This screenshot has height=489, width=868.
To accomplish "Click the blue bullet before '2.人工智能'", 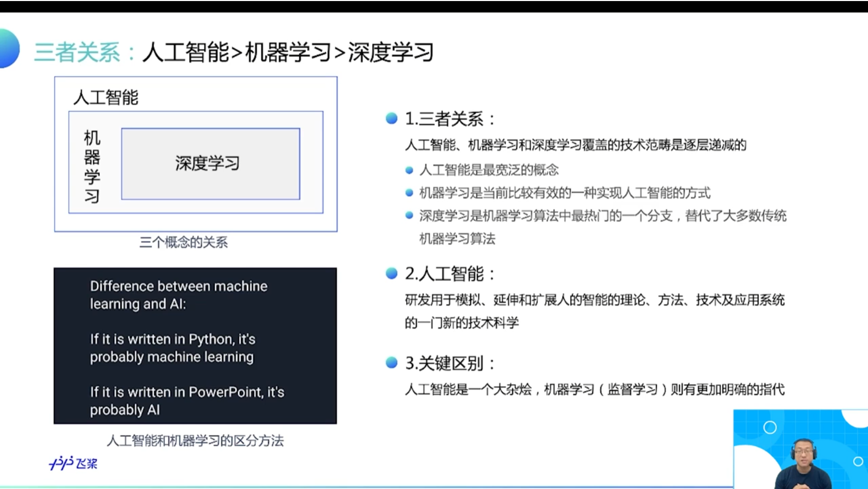I will [392, 273].
